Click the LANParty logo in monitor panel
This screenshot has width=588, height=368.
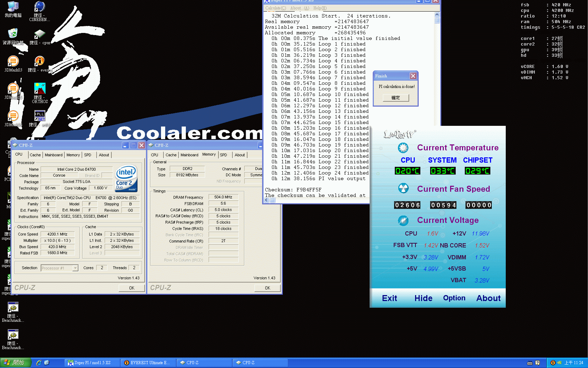(399, 134)
